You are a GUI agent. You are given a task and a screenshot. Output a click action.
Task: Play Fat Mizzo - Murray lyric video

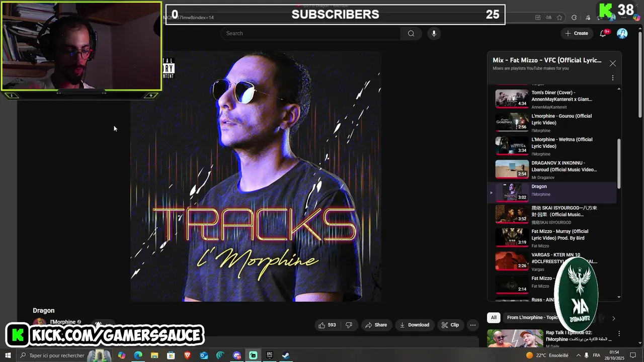[x=552, y=238]
